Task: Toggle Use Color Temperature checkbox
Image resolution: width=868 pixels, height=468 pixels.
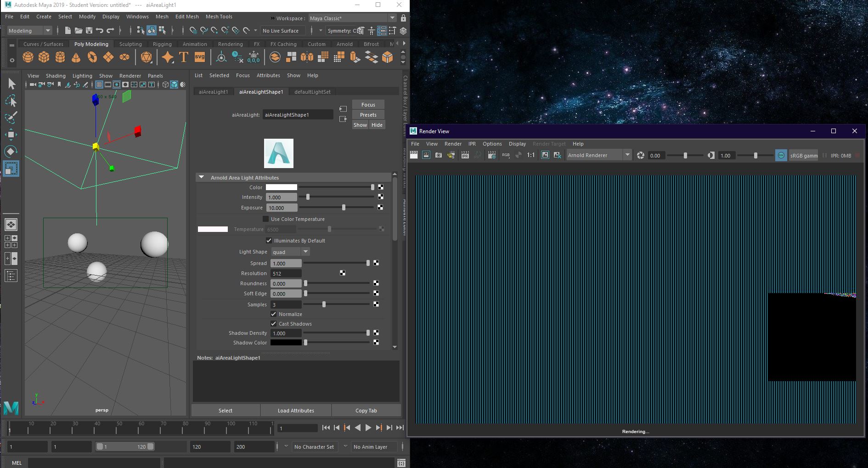Action: 265,219
